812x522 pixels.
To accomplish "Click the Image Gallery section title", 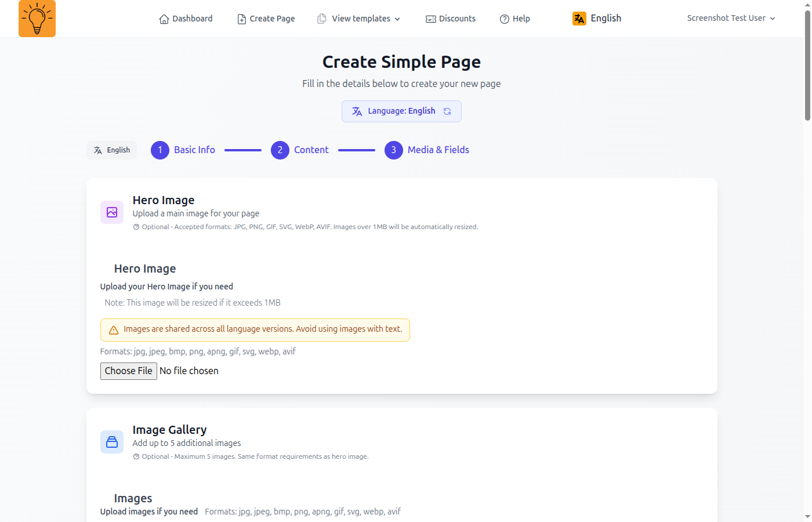I will [x=169, y=430].
